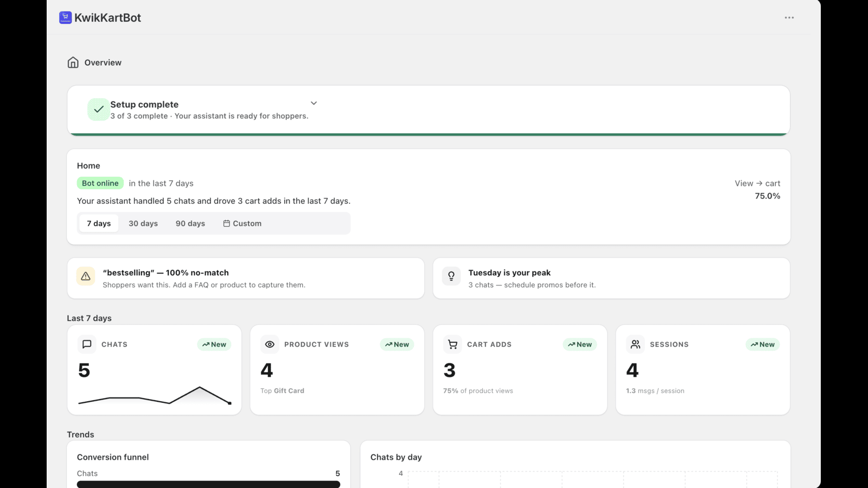
Task: Open the three-dot more options menu
Action: (x=789, y=18)
